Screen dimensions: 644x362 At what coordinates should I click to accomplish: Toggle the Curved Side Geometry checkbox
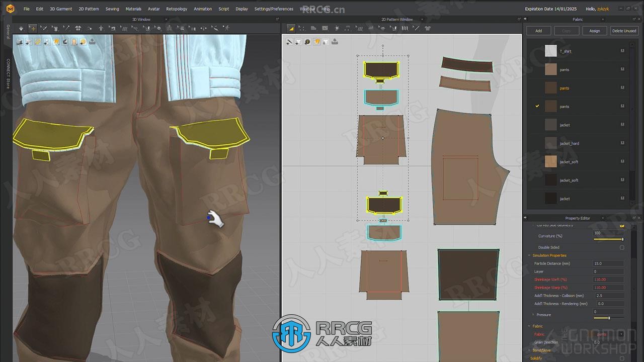click(622, 225)
